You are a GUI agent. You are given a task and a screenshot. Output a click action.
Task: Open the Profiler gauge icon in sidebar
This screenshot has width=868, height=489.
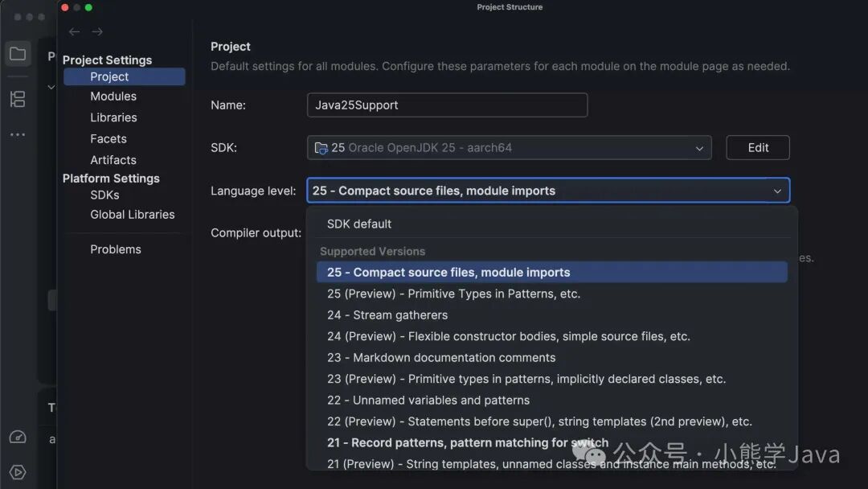coord(18,438)
